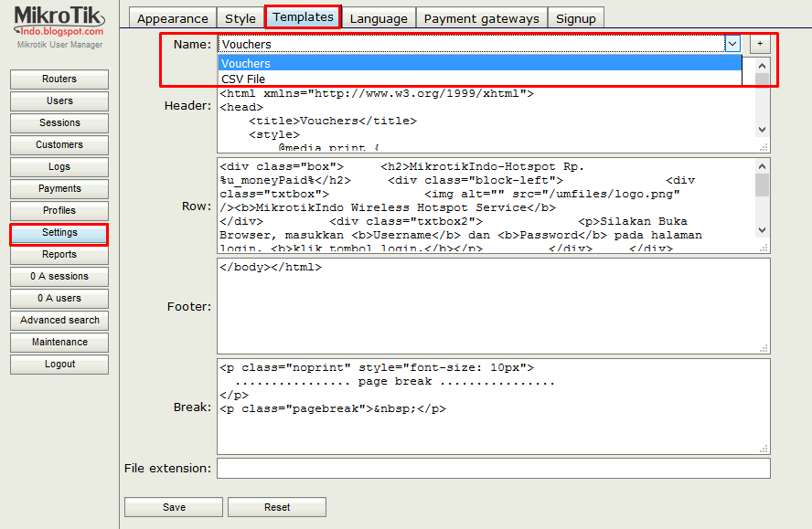This screenshot has height=529, width=812.
Task: Open the Payment gateways tab
Action: [x=482, y=17]
